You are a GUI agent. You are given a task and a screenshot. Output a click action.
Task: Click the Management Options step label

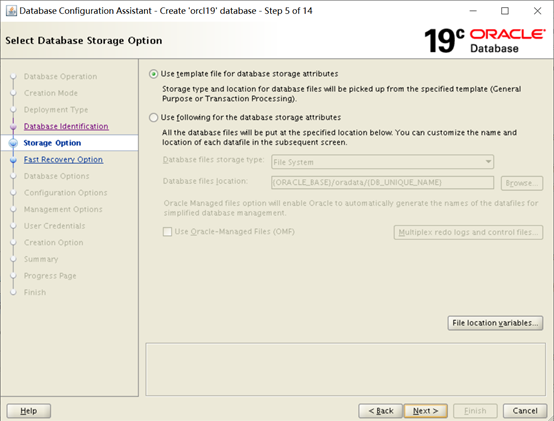63,209
